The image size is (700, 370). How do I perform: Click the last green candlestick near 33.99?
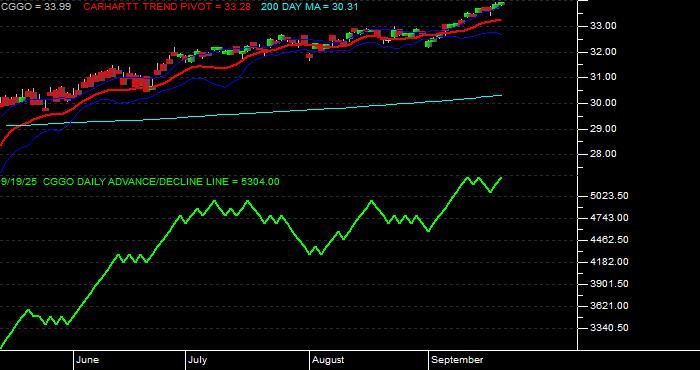point(501,4)
